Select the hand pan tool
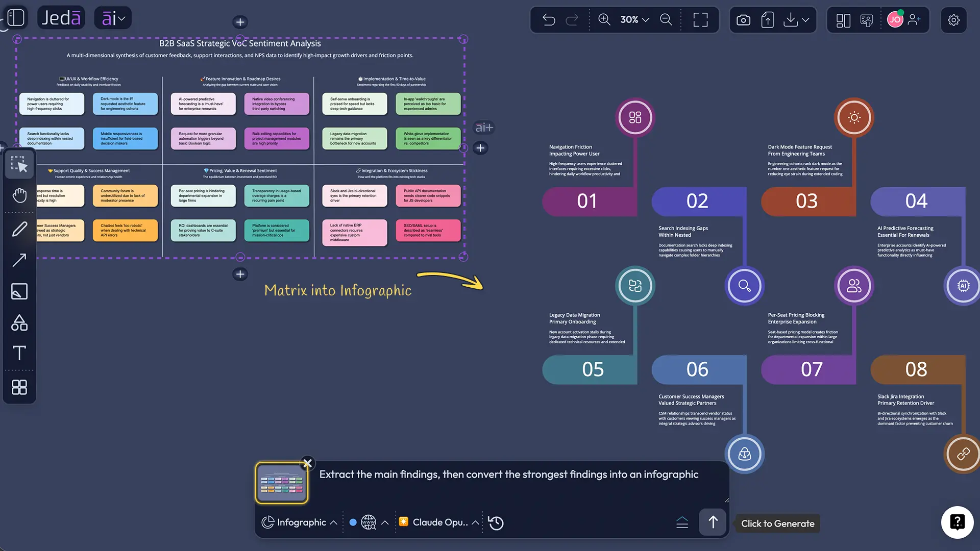980x551 pixels. coord(19,195)
